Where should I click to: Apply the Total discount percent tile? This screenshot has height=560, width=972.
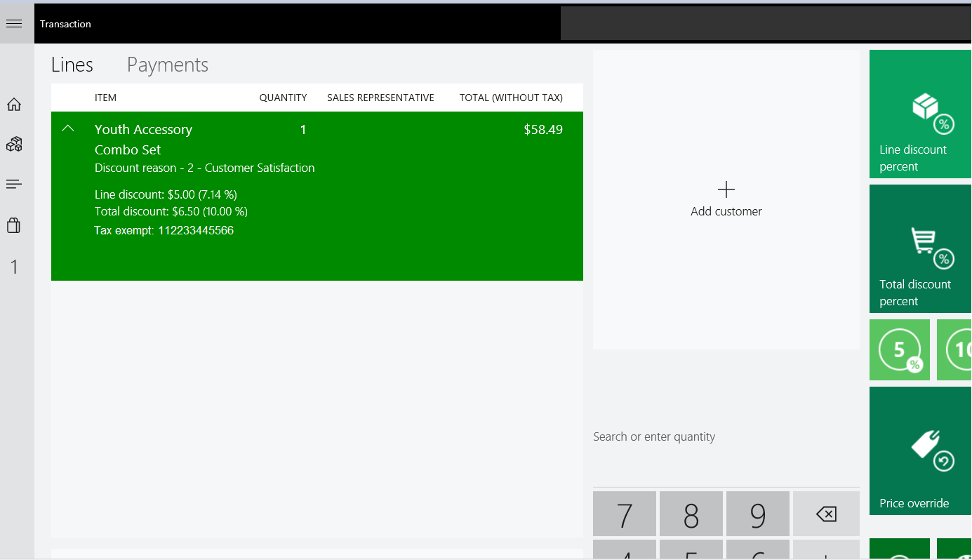921,248
